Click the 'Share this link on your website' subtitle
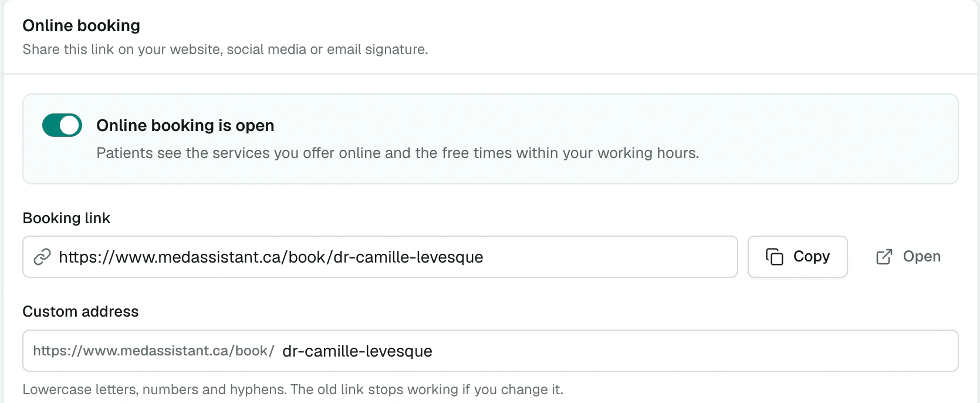The width and height of the screenshot is (980, 403). click(x=225, y=49)
